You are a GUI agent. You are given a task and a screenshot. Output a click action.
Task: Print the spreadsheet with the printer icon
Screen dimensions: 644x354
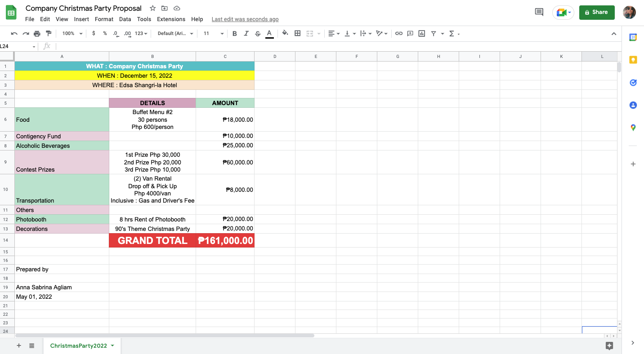37,34
